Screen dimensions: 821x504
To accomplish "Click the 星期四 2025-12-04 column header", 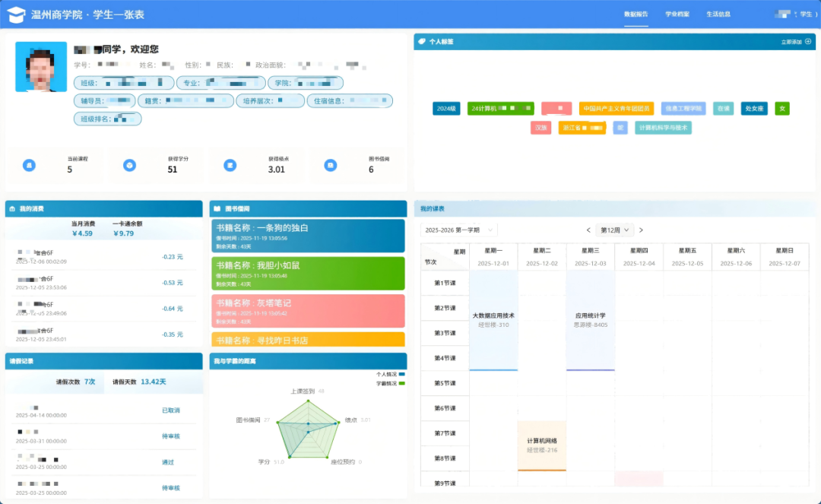I will point(639,257).
